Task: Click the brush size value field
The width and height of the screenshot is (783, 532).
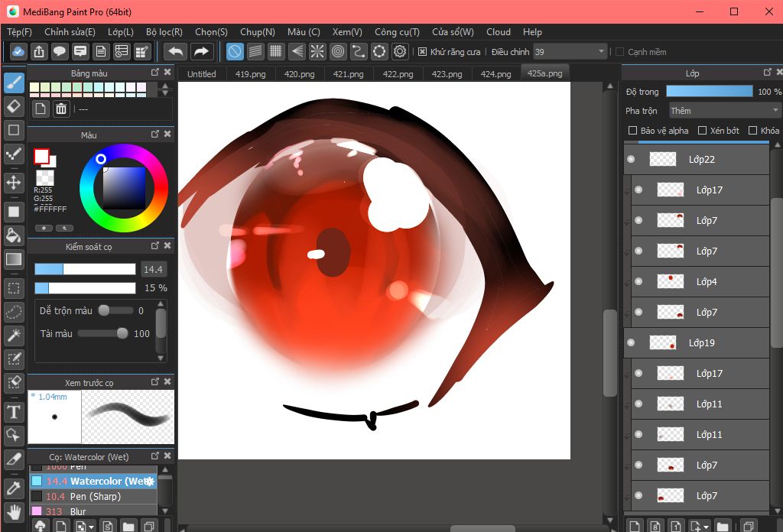Action: click(x=154, y=269)
